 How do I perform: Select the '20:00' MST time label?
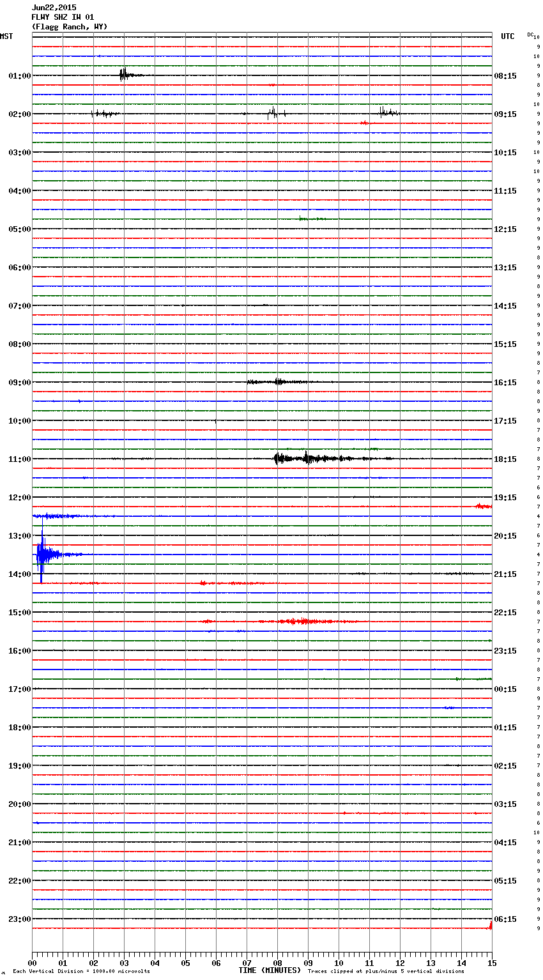(x=20, y=804)
